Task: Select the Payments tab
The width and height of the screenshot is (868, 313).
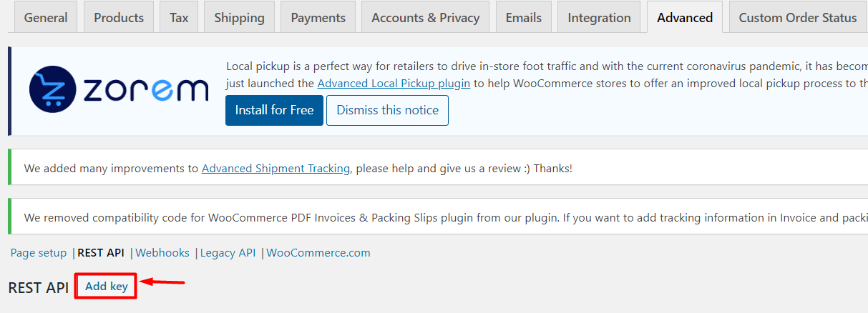Action: coord(318,17)
